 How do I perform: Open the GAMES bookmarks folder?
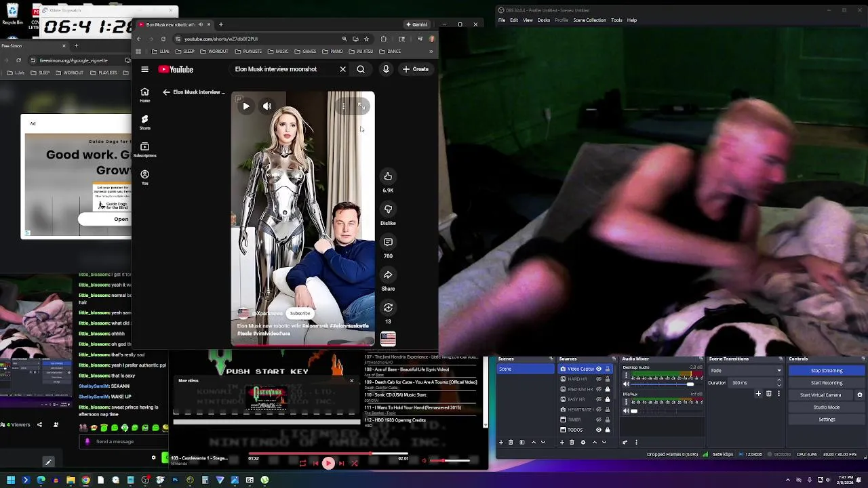tap(305, 52)
